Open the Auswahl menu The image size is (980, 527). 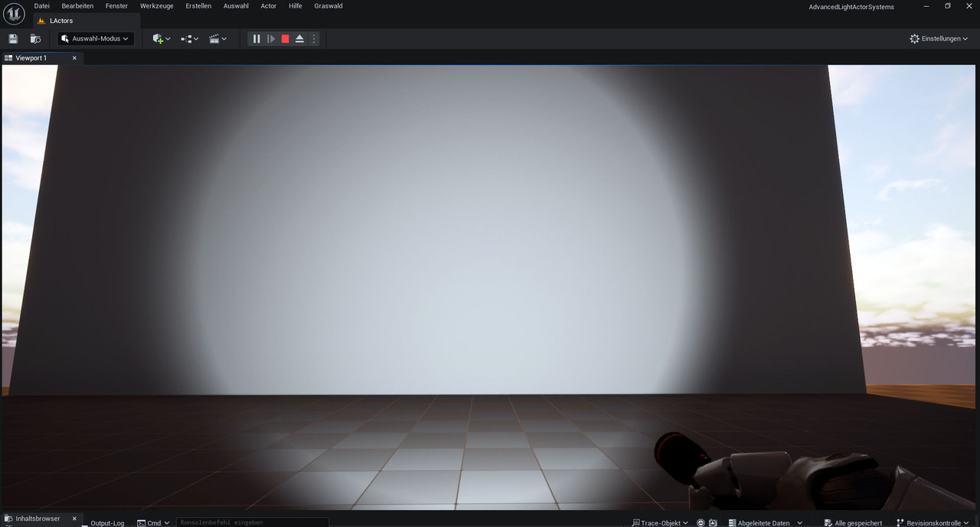pos(236,6)
